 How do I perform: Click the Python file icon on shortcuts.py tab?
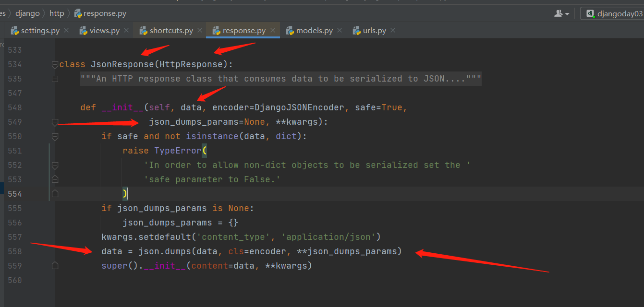click(x=144, y=31)
